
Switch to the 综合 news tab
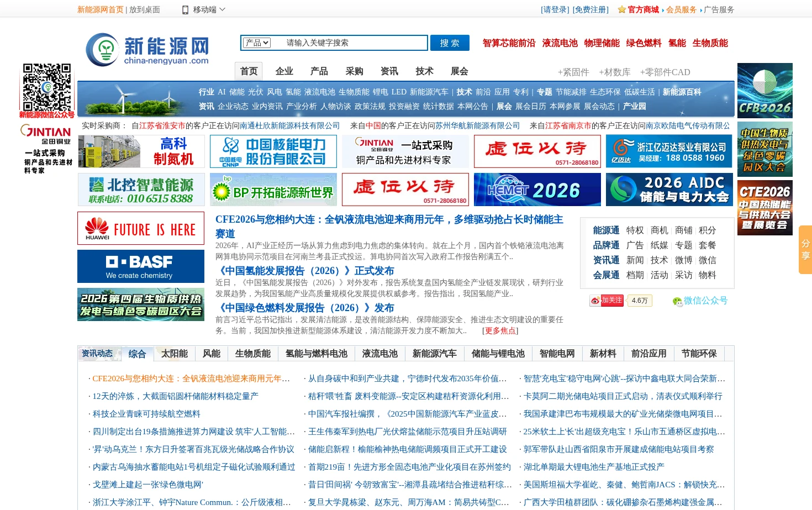click(x=137, y=354)
